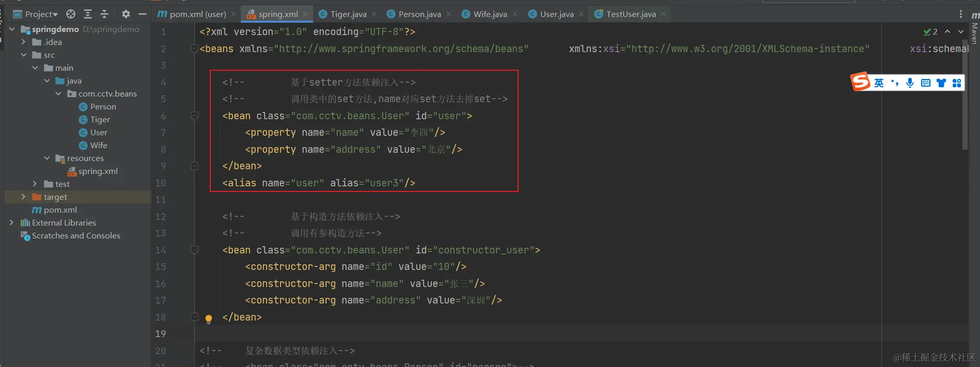Go to next highlighted problem arrow

(961, 31)
